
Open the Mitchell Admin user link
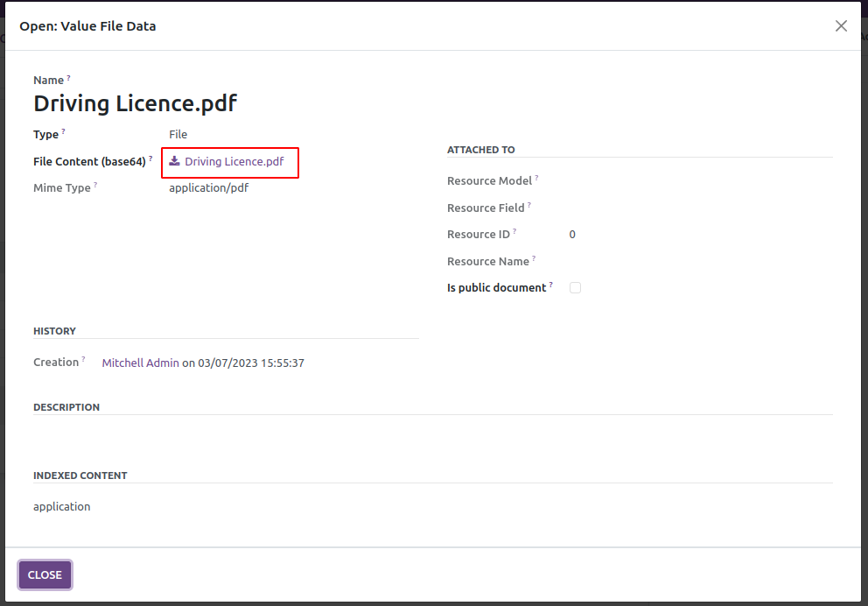point(140,363)
